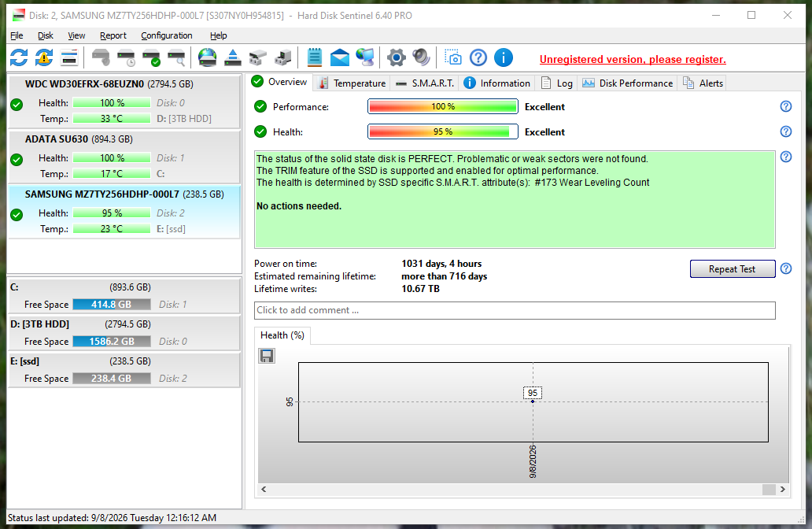Image resolution: width=812 pixels, height=529 pixels.
Task: Click the Repeat Test button
Action: click(x=733, y=269)
